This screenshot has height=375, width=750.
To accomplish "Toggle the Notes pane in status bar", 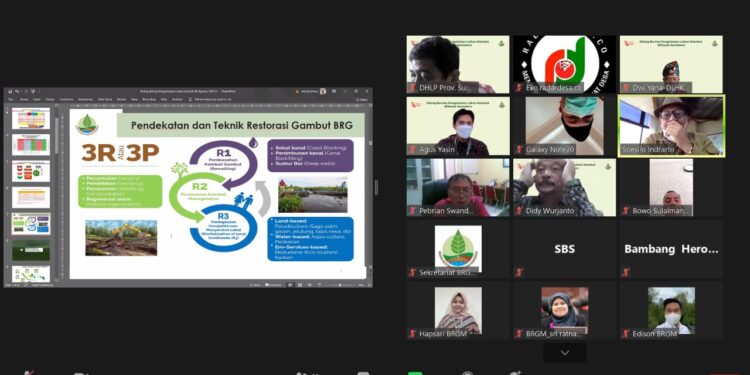I will [x=254, y=285].
